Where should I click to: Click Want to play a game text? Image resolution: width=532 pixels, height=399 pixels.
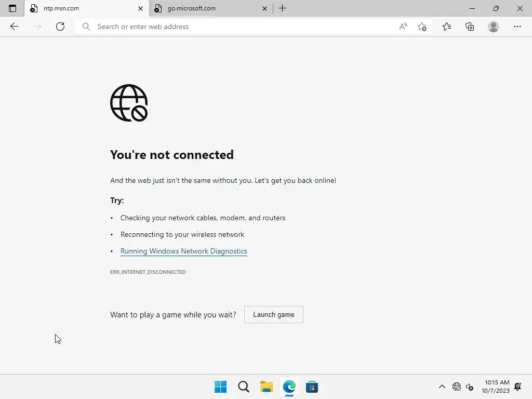coord(173,314)
